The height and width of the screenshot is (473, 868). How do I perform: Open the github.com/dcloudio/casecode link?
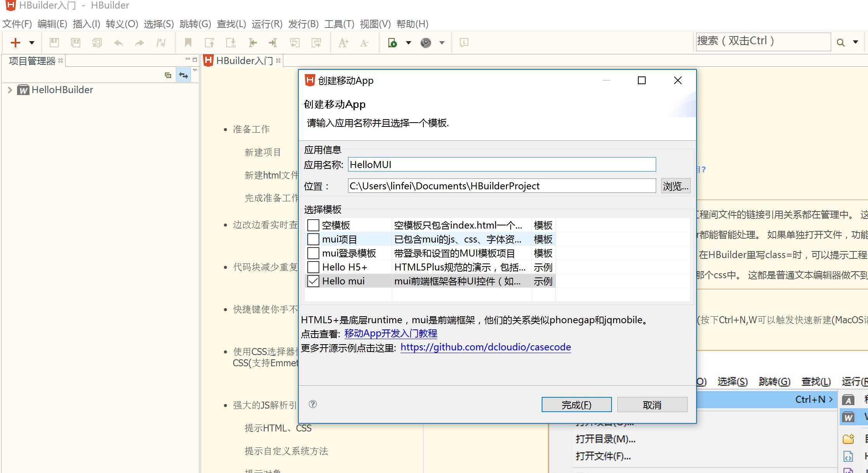486,347
